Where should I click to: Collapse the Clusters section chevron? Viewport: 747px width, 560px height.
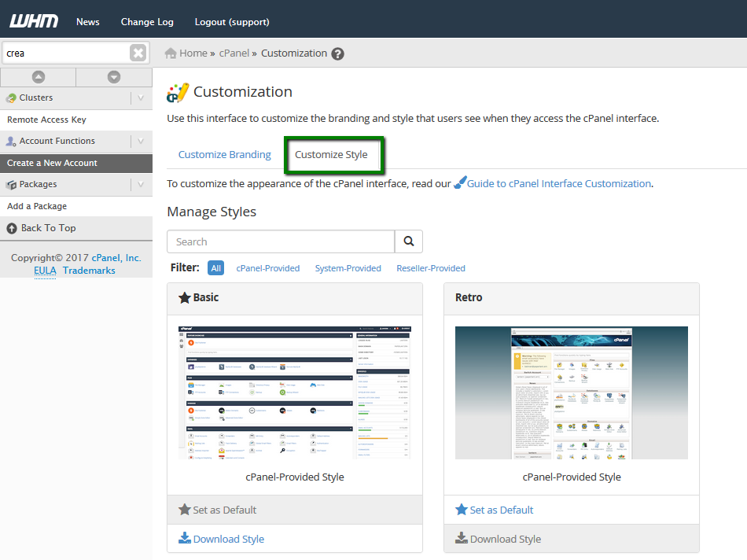[x=141, y=98]
